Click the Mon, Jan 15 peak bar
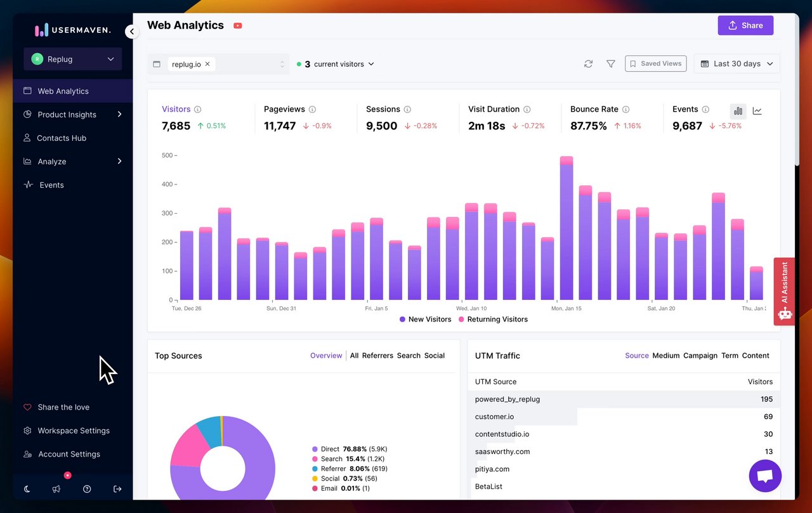Screen dimensions: 812x513 566,228
